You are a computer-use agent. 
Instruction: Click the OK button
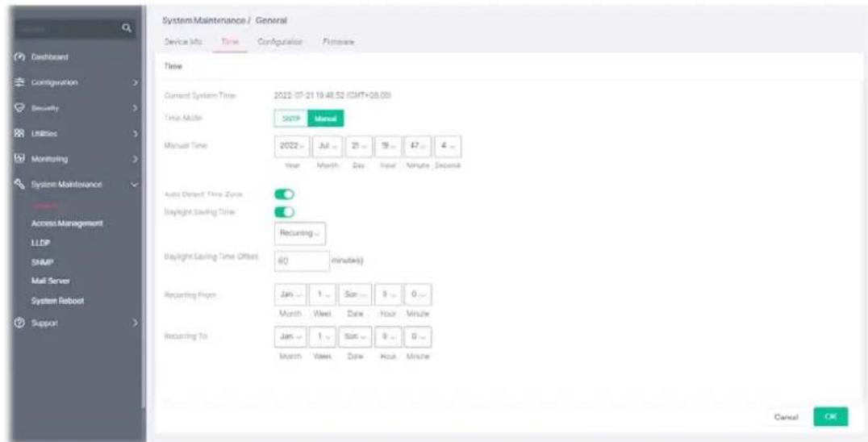coord(831,417)
